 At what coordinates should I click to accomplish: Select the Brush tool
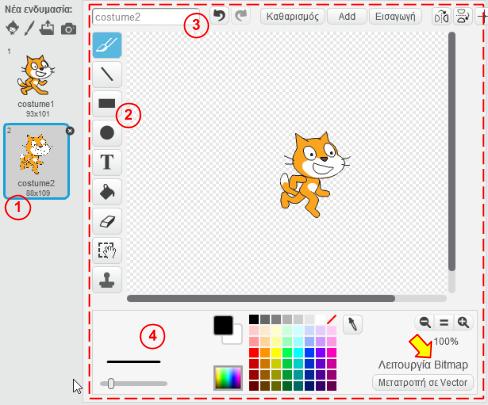[x=107, y=45]
